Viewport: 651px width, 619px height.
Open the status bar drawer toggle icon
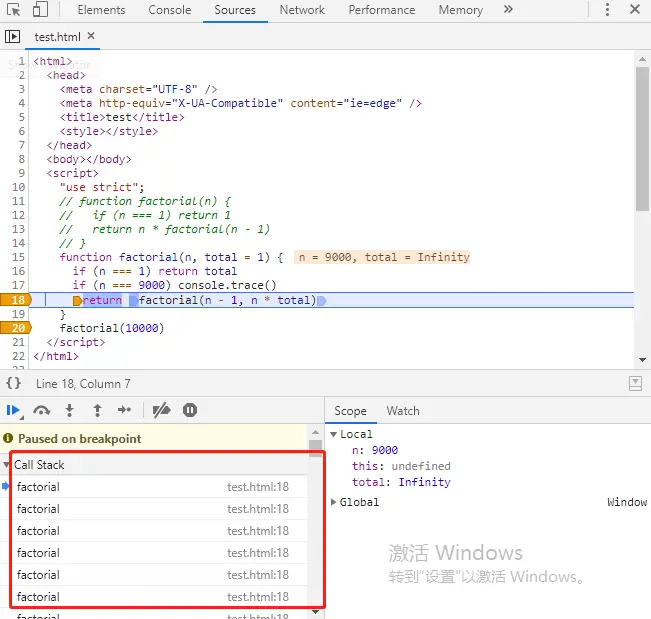(x=635, y=383)
